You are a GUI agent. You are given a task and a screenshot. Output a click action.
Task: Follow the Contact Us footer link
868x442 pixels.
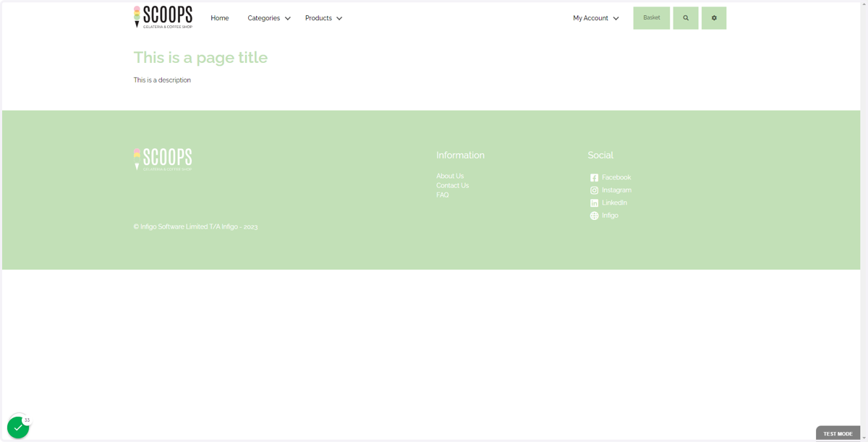452,185
